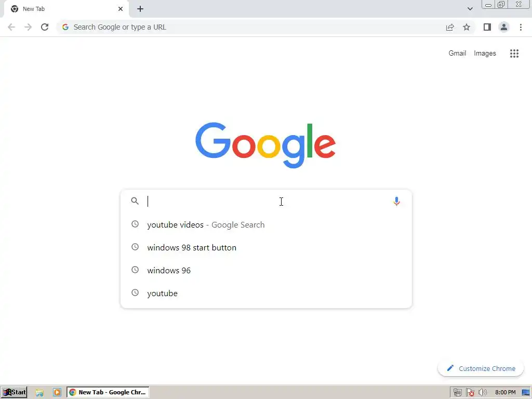Open the Chrome three-dot menu
Viewport: 532px width, 399px height.
pos(521,27)
